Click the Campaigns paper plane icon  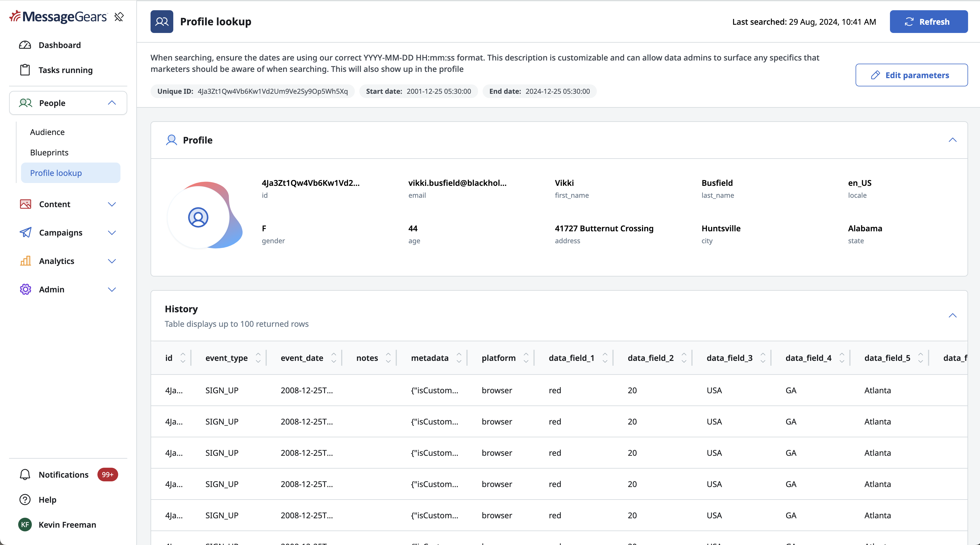tap(26, 232)
